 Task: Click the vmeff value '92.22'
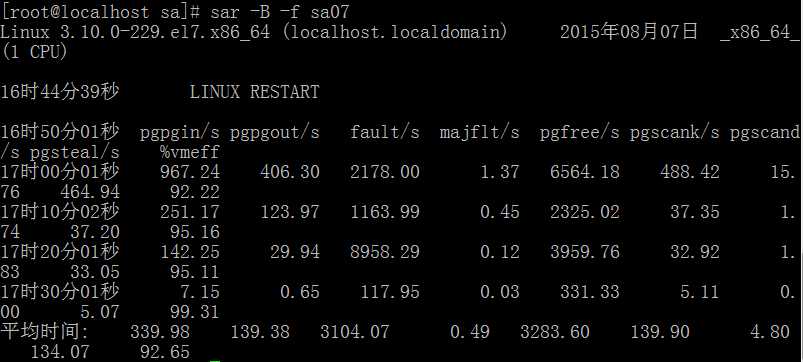pyautogui.click(x=195, y=192)
